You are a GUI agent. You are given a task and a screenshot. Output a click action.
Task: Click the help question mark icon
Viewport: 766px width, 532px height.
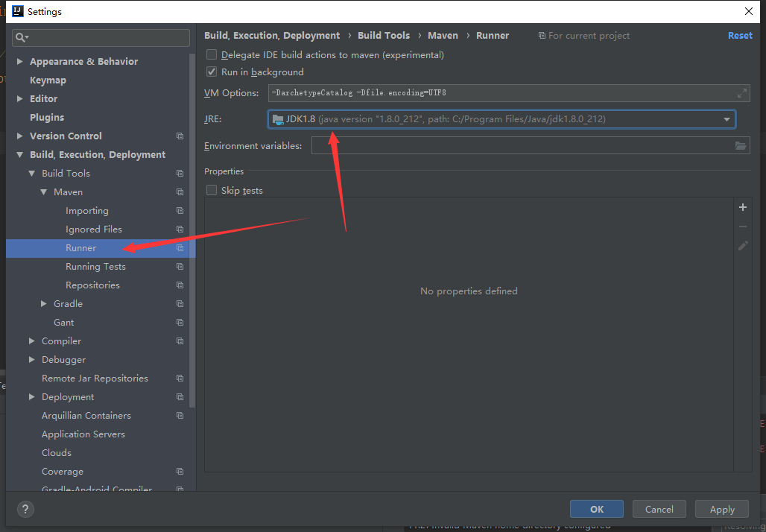point(25,509)
